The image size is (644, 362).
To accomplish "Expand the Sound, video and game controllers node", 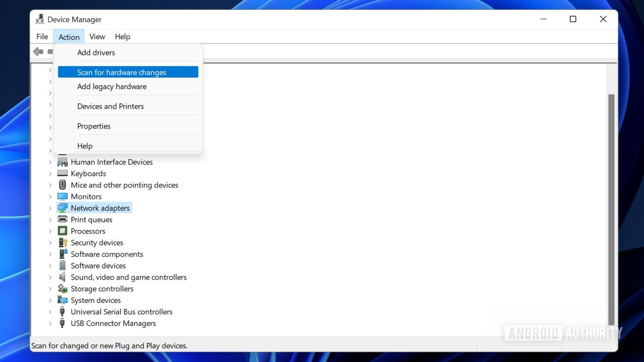I will [50, 277].
